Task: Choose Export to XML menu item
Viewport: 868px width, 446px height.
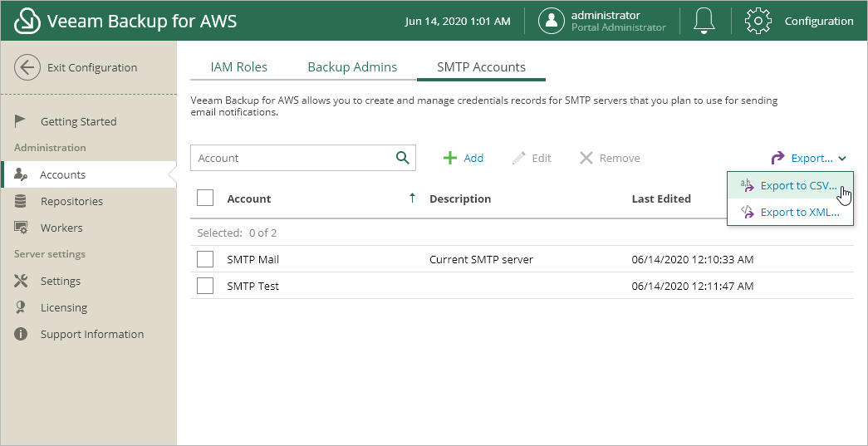Action: click(791, 212)
